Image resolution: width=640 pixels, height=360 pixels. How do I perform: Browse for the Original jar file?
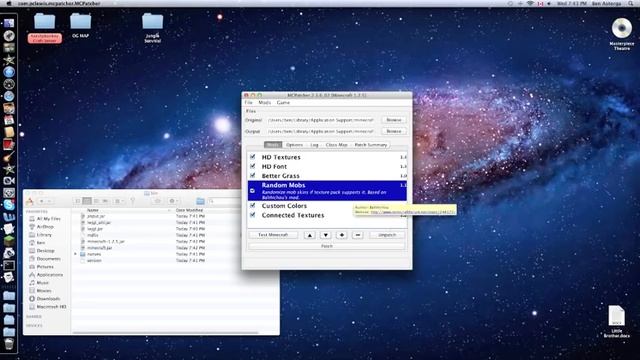[x=394, y=120]
